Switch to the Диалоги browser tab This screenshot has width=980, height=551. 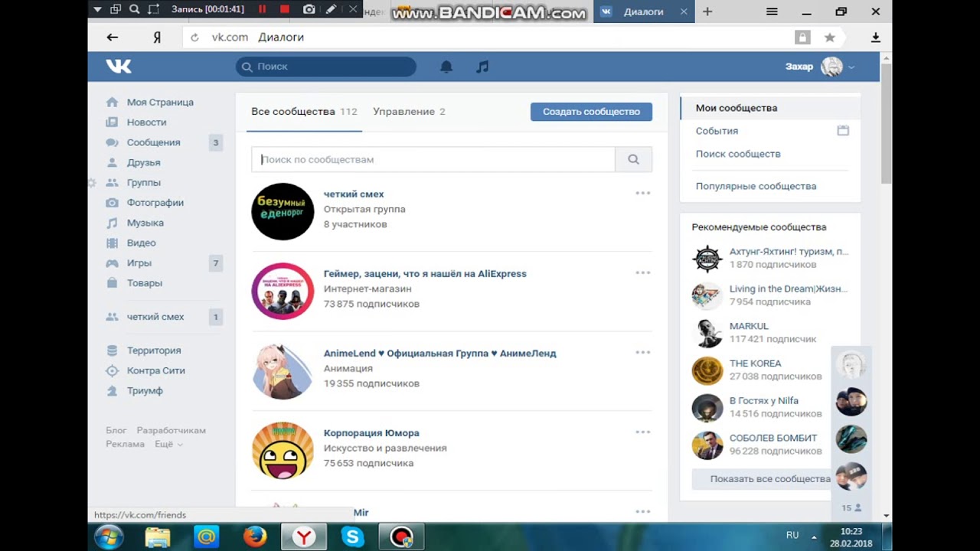(x=643, y=11)
